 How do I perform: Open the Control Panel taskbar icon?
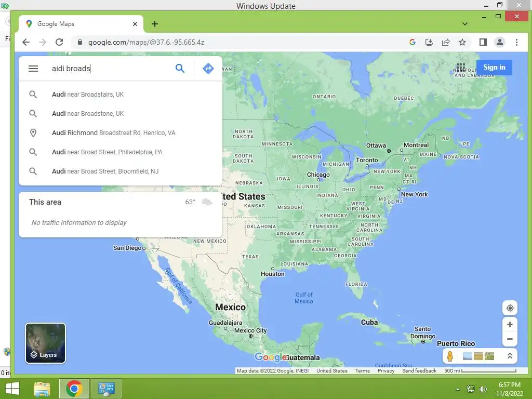click(x=106, y=389)
